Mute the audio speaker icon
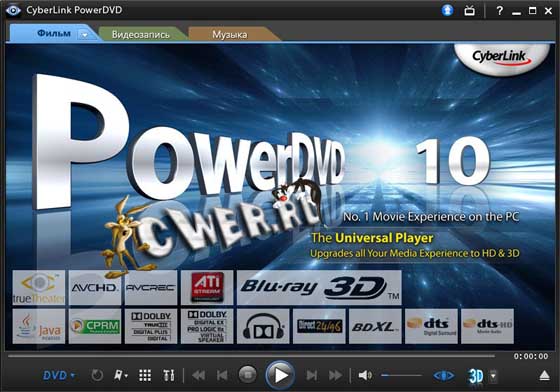 click(x=365, y=376)
